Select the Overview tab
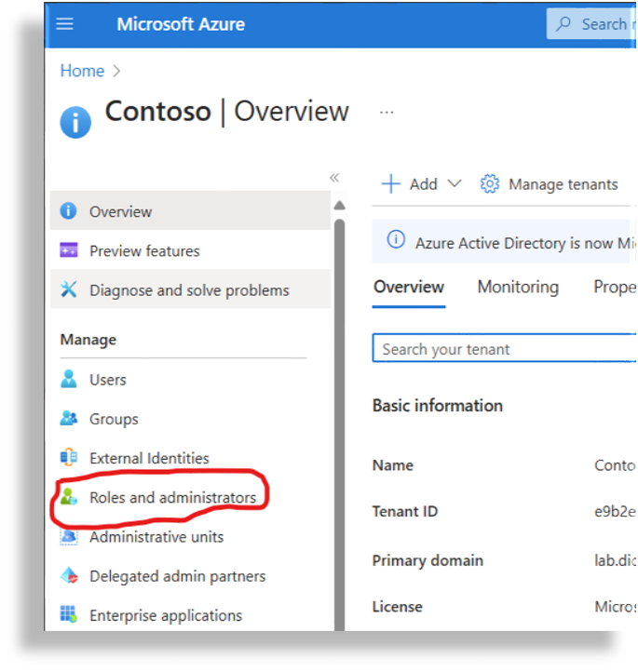The height and width of the screenshot is (672, 638). (x=409, y=287)
